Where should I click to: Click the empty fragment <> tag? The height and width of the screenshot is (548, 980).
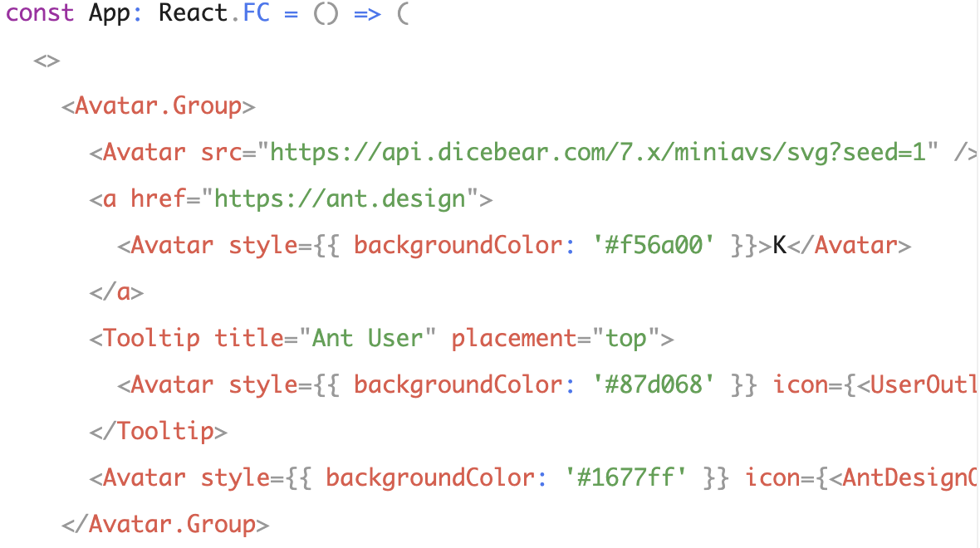coord(47,59)
